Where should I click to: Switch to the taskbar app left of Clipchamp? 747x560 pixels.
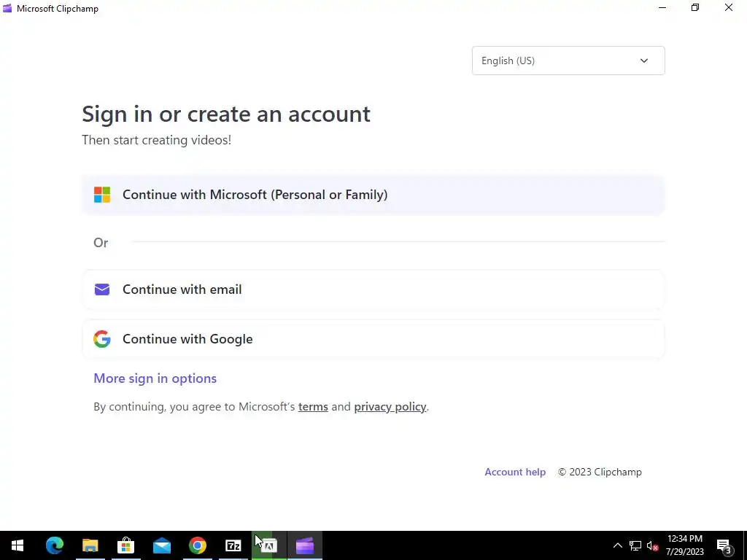click(269, 545)
